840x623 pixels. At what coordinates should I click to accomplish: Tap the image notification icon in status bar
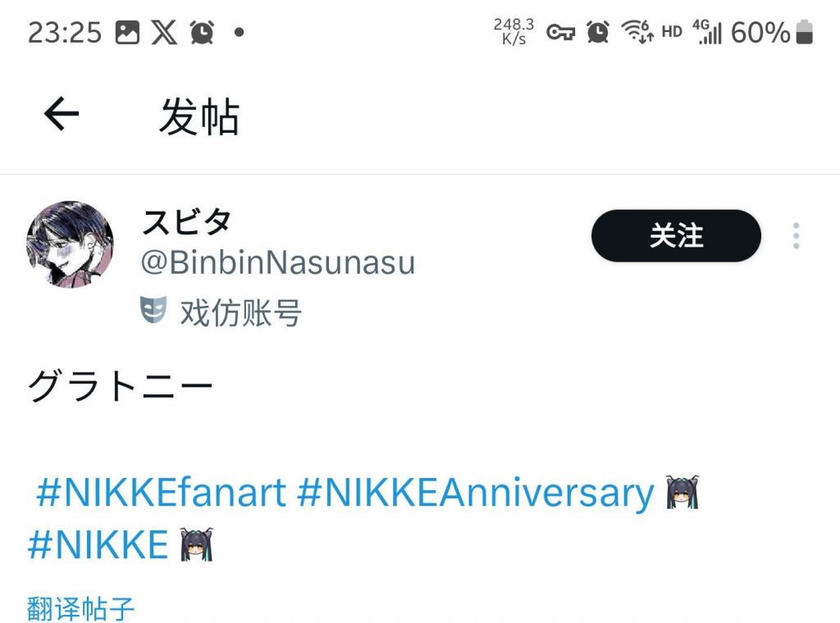127,33
